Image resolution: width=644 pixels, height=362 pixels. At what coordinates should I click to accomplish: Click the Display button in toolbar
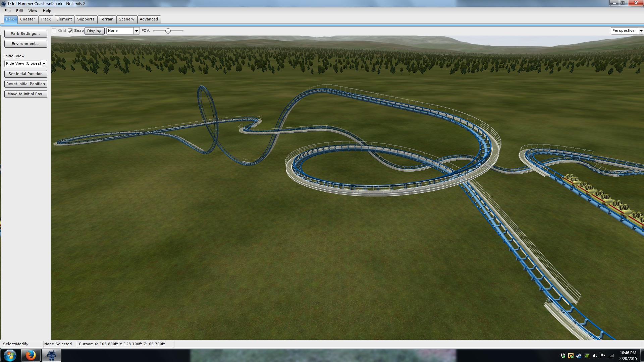point(94,31)
